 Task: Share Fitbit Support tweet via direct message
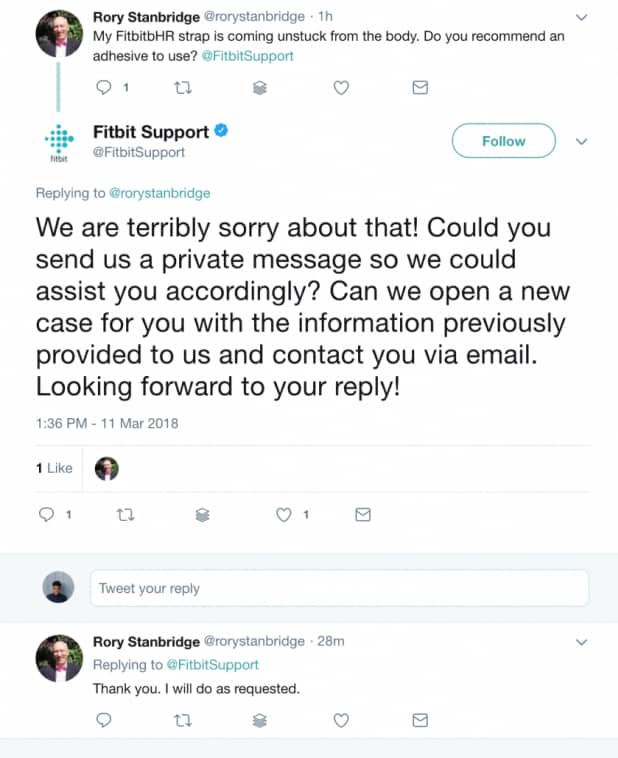click(x=363, y=515)
